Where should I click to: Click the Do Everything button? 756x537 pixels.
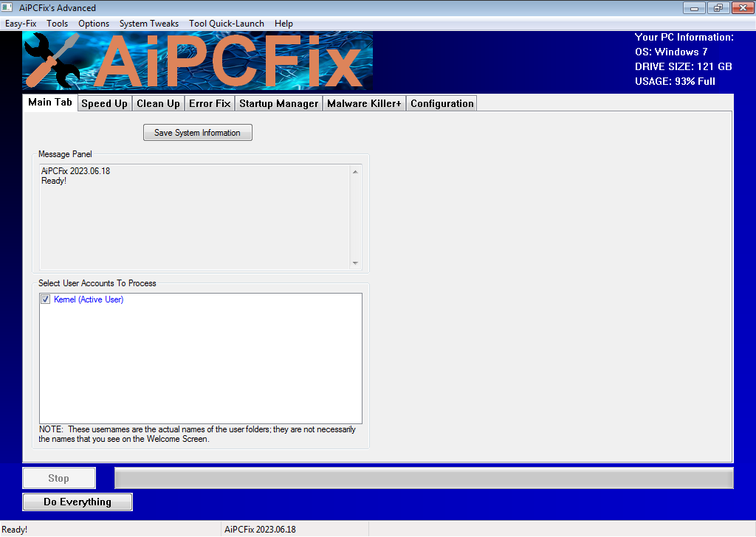(78, 502)
